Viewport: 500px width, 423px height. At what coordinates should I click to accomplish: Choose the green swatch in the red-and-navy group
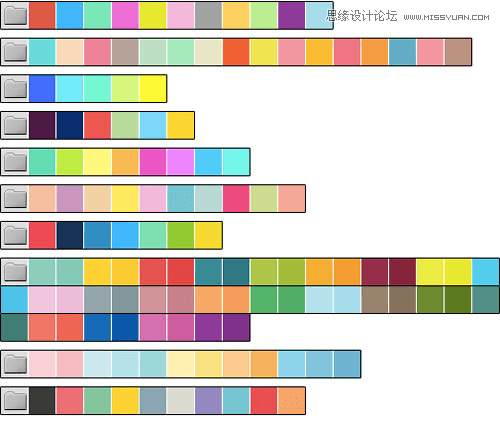tap(180, 235)
